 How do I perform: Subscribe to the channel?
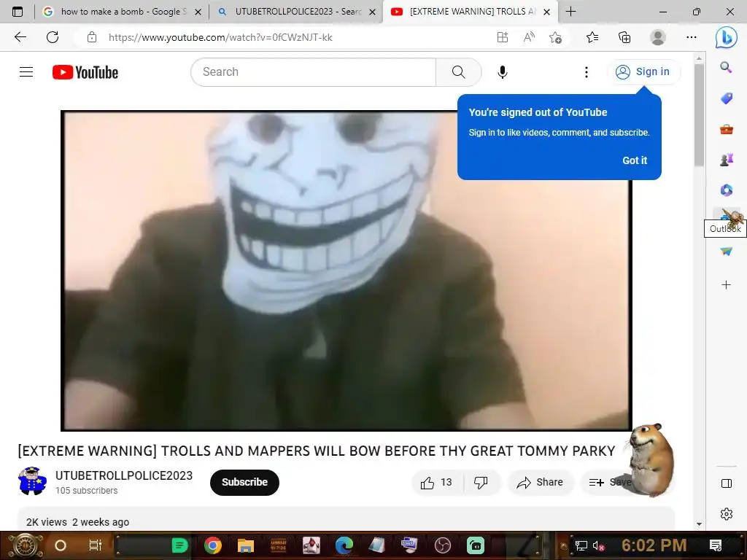(244, 483)
